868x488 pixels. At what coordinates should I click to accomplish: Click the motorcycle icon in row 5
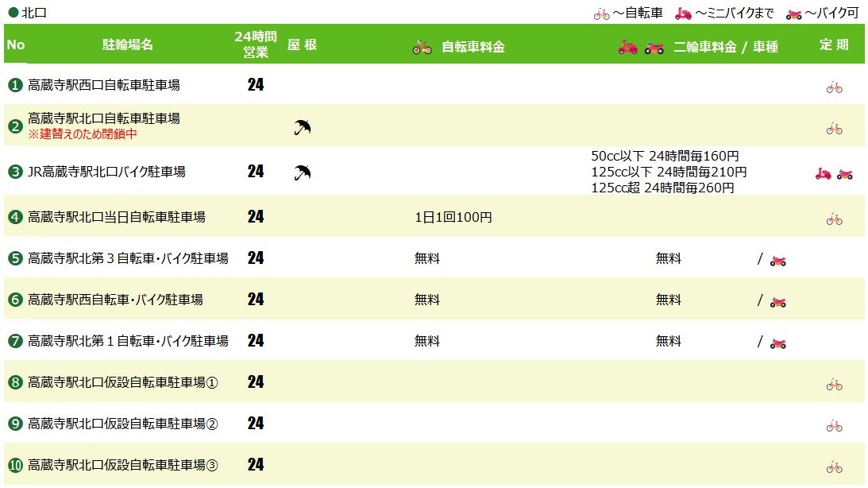tap(777, 261)
